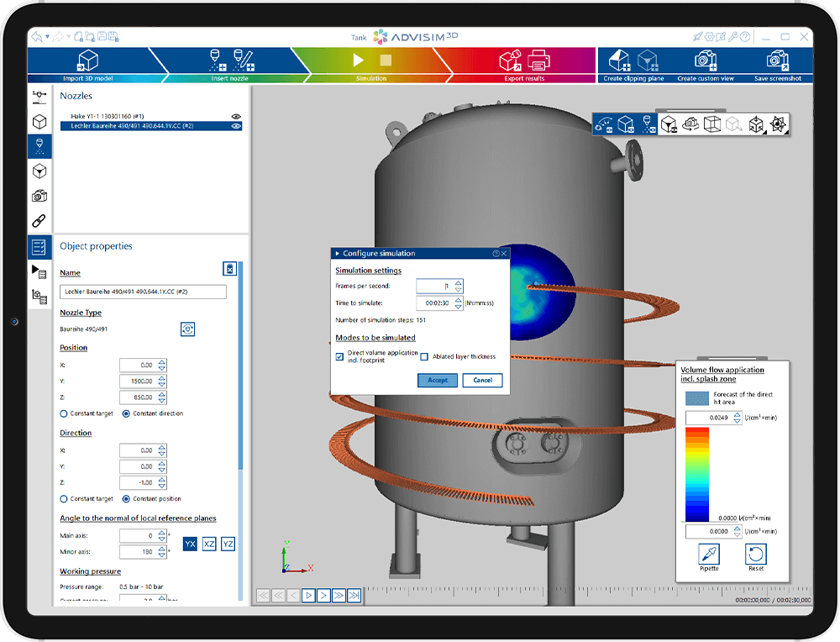
Task: Click the Reset icon in legend panel
Action: pyautogui.click(x=755, y=554)
